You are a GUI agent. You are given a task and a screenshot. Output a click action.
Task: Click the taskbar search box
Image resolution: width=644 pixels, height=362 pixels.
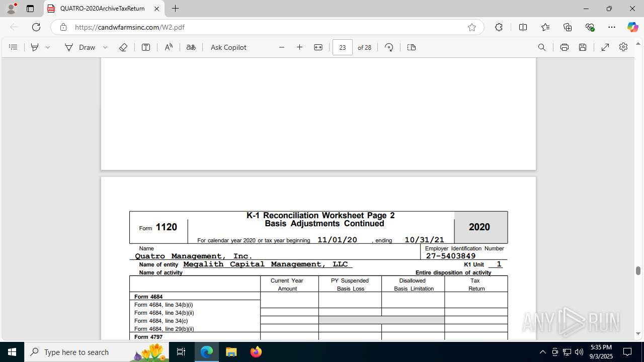pos(97,352)
